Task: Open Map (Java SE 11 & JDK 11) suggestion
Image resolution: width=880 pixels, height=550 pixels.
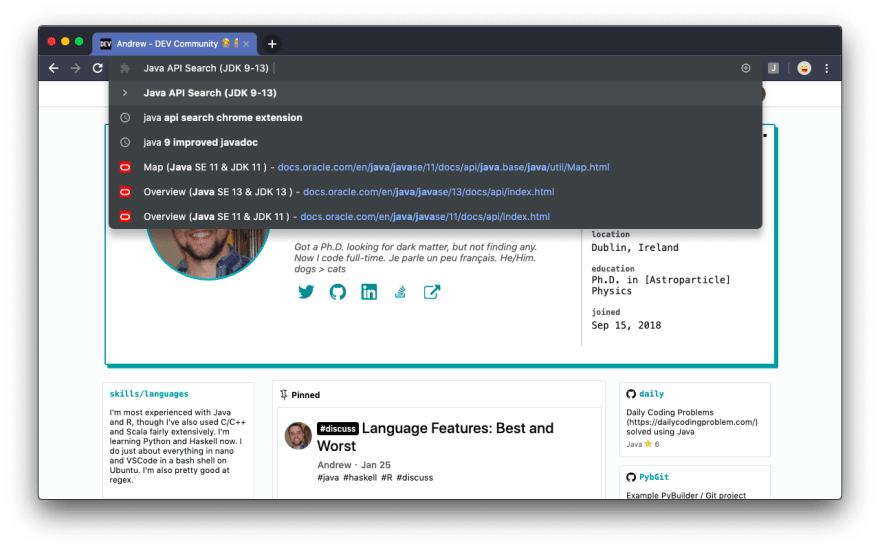Action: click(436, 167)
